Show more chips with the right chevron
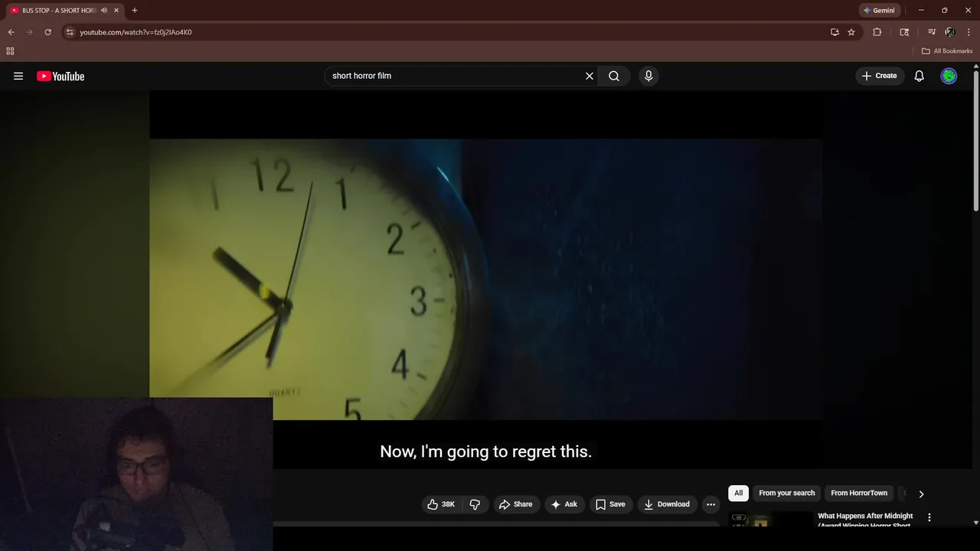 [921, 494]
